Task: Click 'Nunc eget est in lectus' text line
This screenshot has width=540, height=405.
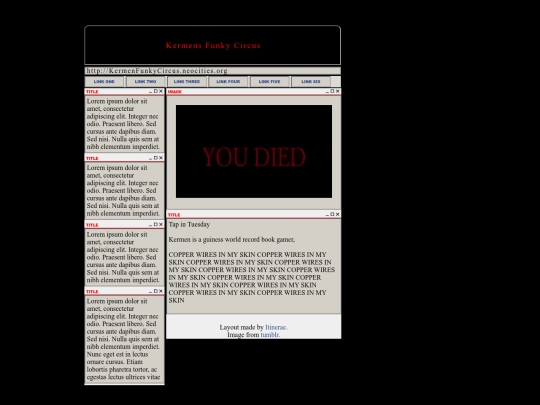Action: point(117,354)
